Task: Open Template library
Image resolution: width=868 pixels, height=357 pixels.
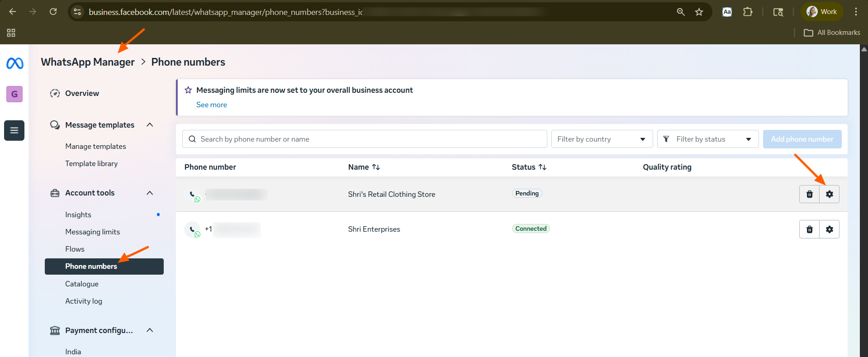Action: pyautogui.click(x=91, y=163)
